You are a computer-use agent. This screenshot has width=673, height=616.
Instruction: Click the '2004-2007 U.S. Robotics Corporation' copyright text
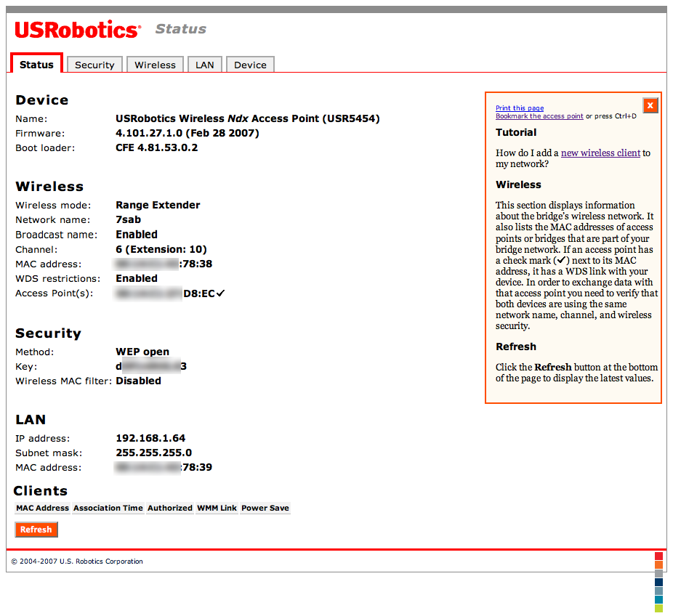coord(81,561)
